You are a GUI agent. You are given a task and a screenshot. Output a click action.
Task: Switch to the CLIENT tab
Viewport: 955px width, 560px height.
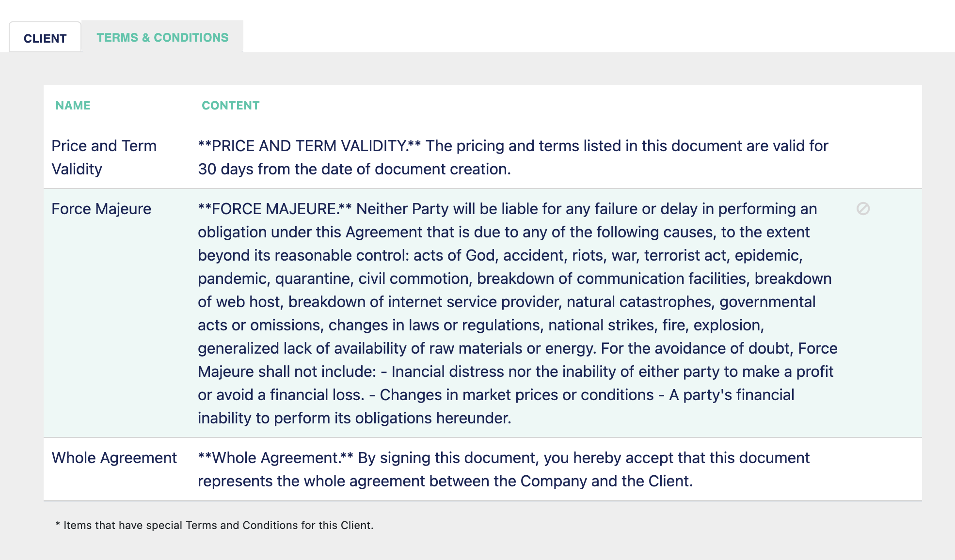[x=45, y=38]
